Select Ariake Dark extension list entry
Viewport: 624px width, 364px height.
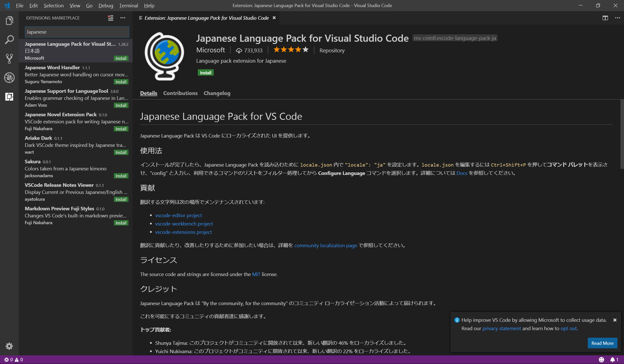pyautogui.click(x=76, y=145)
